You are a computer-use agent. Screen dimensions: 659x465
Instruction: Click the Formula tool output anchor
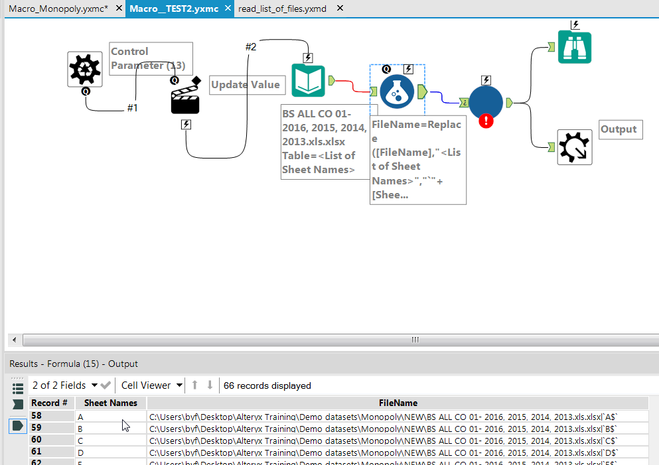pyautogui.click(x=423, y=92)
